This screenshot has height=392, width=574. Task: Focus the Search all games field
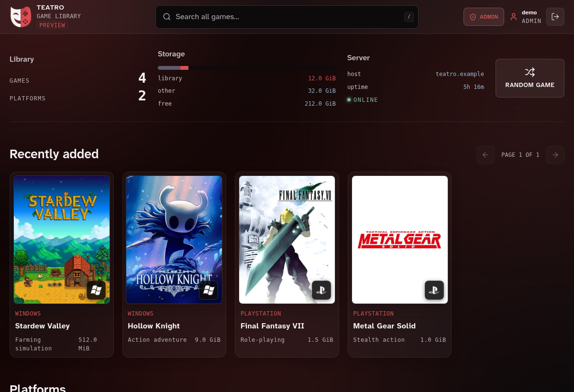[x=287, y=17]
